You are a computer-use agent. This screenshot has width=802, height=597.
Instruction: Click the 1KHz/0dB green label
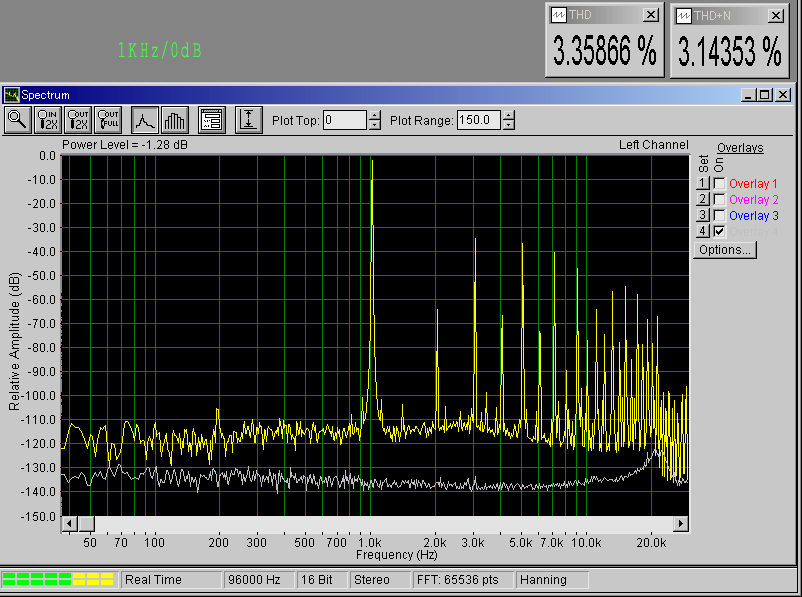(x=160, y=50)
